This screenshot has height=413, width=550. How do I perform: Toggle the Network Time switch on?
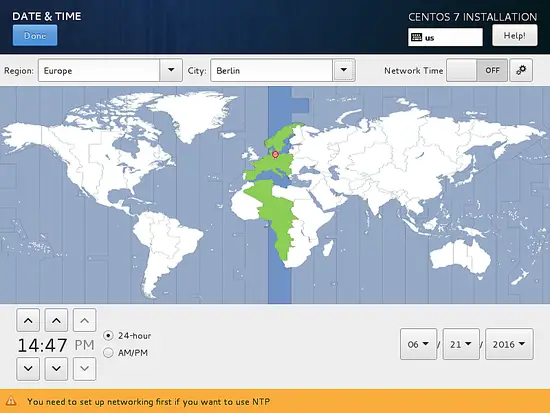pos(477,70)
